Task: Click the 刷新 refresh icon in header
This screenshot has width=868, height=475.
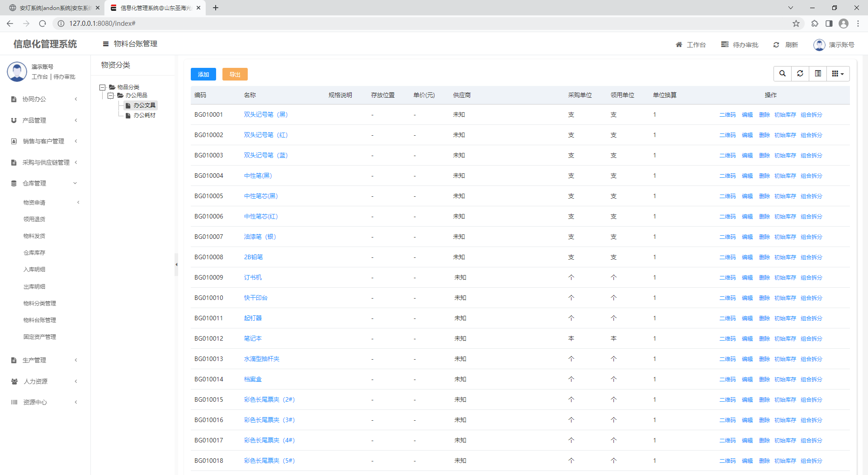Action: [x=776, y=45]
